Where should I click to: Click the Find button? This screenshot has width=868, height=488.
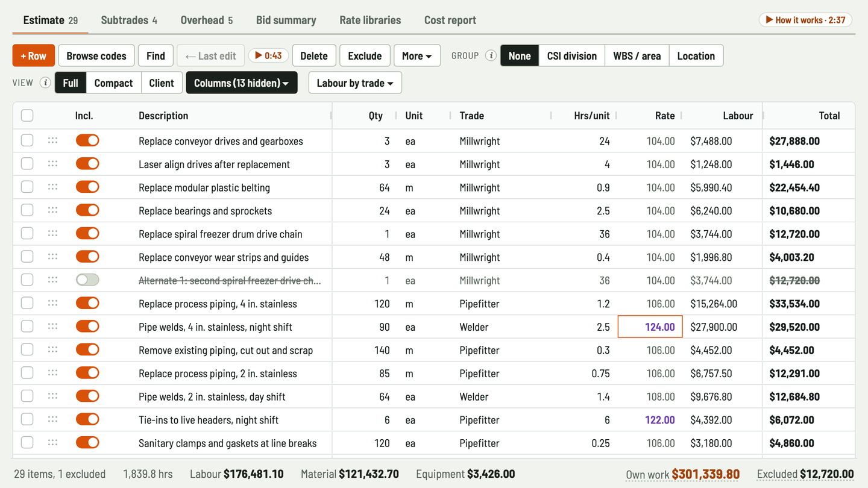(x=156, y=56)
